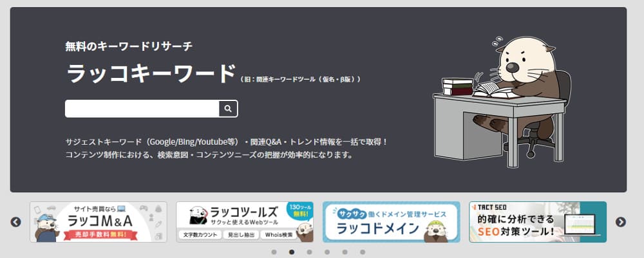The width and height of the screenshot is (644, 258).
Task: Open the ラッコツールズ banner
Action: point(245,222)
